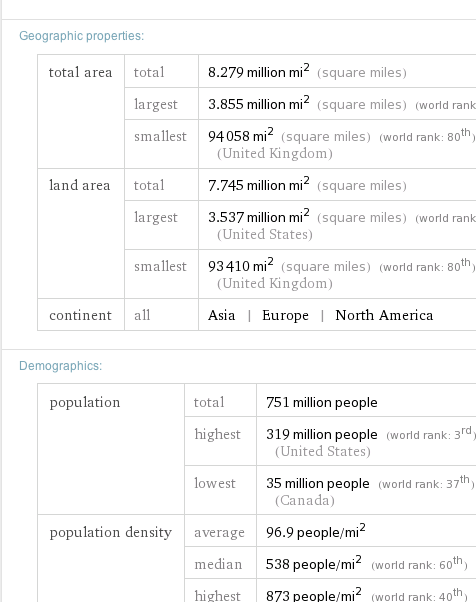Select the Geographic properties heading
Viewport: 476px width, 602px height.
coord(81,36)
